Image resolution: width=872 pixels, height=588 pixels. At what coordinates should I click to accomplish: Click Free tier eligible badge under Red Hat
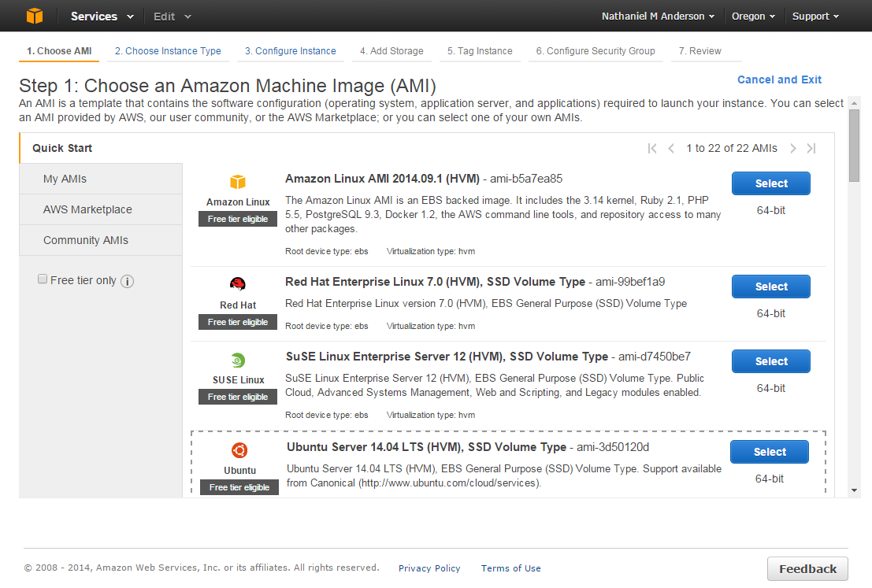pyautogui.click(x=238, y=323)
